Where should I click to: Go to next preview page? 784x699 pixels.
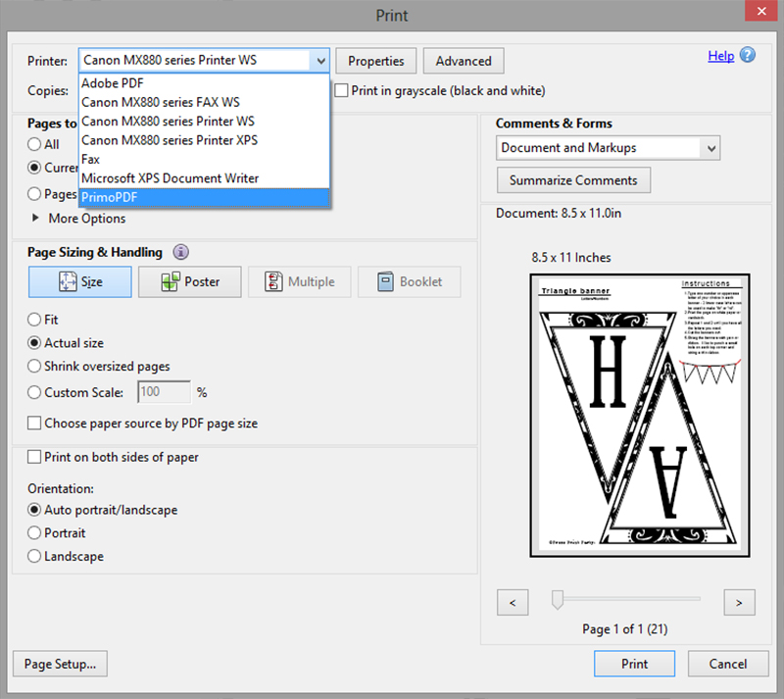tap(739, 602)
